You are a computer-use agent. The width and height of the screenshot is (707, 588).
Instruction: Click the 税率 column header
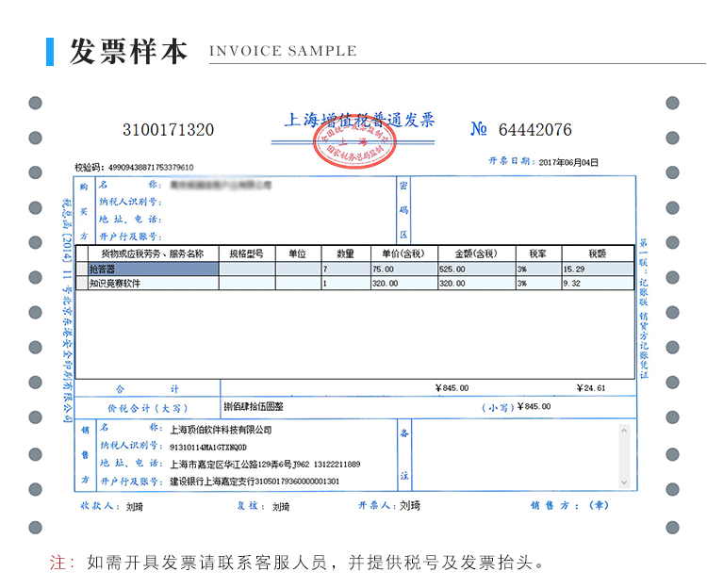537,254
